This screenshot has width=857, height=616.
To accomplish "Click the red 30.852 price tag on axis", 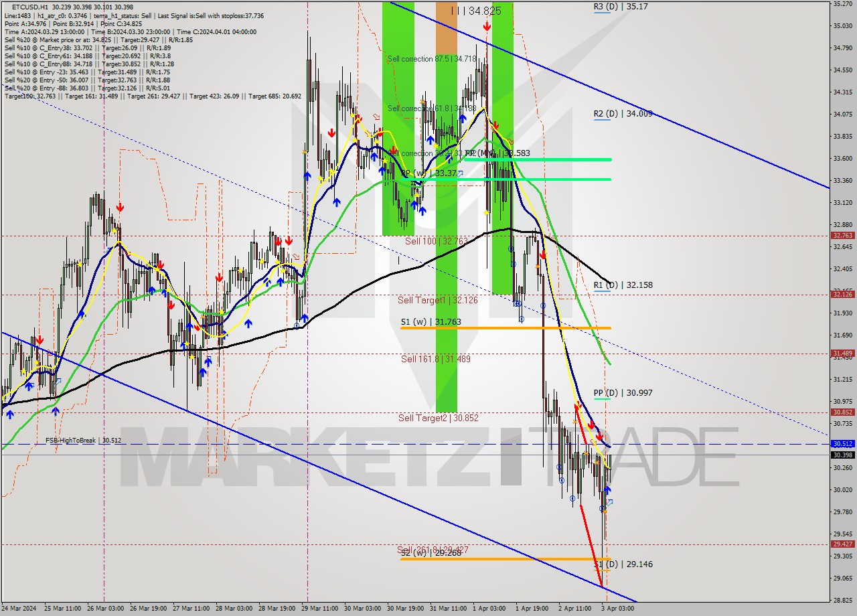I will point(842,412).
